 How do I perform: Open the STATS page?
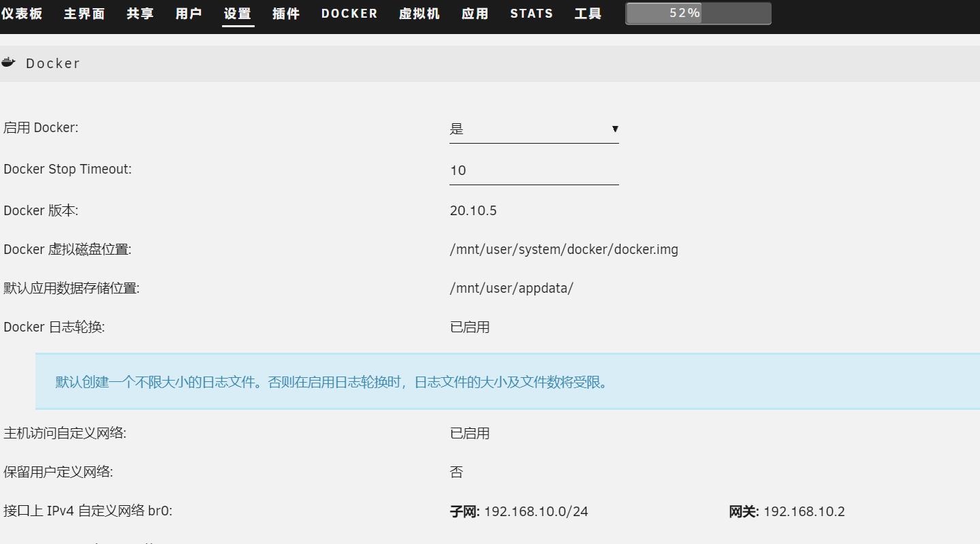[x=531, y=14]
